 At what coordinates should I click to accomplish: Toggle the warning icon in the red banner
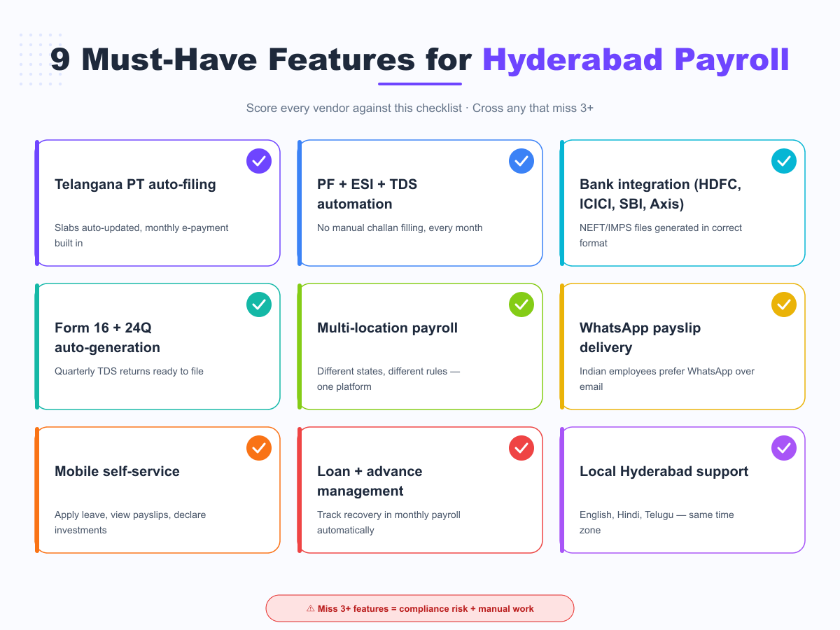(309, 608)
